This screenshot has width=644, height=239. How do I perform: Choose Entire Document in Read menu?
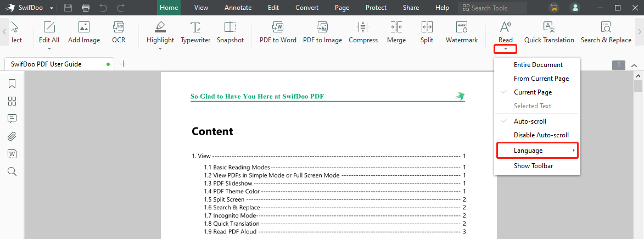(537, 65)
